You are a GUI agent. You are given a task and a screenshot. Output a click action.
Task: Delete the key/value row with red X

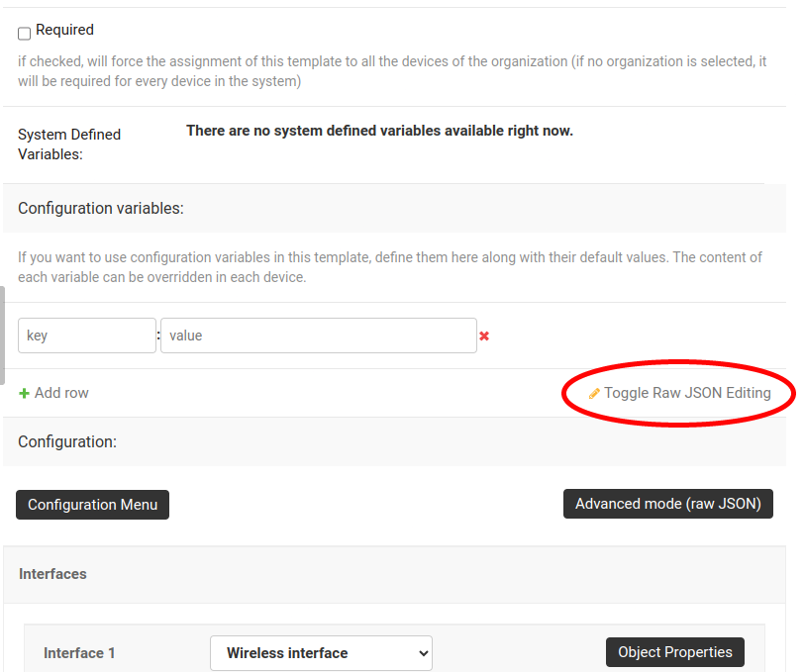[484, 336]
